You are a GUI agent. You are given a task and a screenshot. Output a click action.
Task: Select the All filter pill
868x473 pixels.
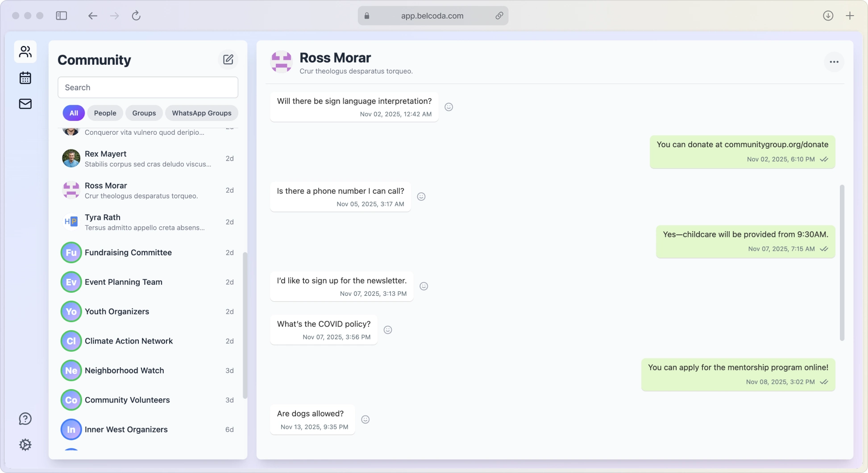pyautogui.click(x=74, y=113)
